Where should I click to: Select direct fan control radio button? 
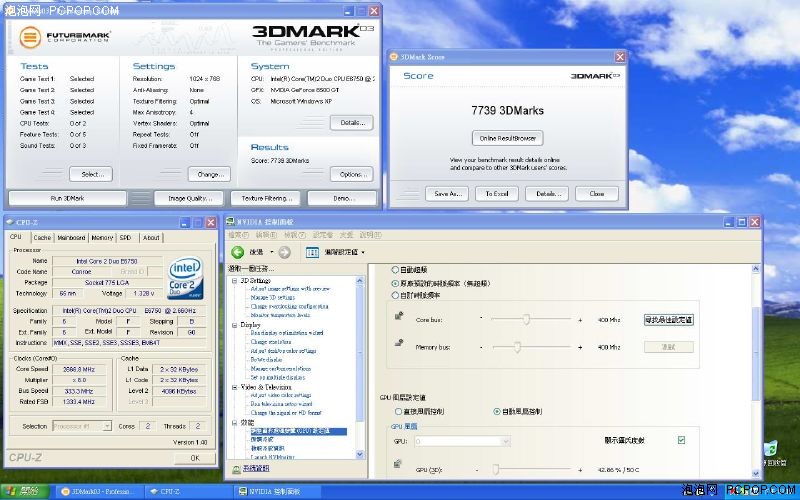(x=398, y=411)
